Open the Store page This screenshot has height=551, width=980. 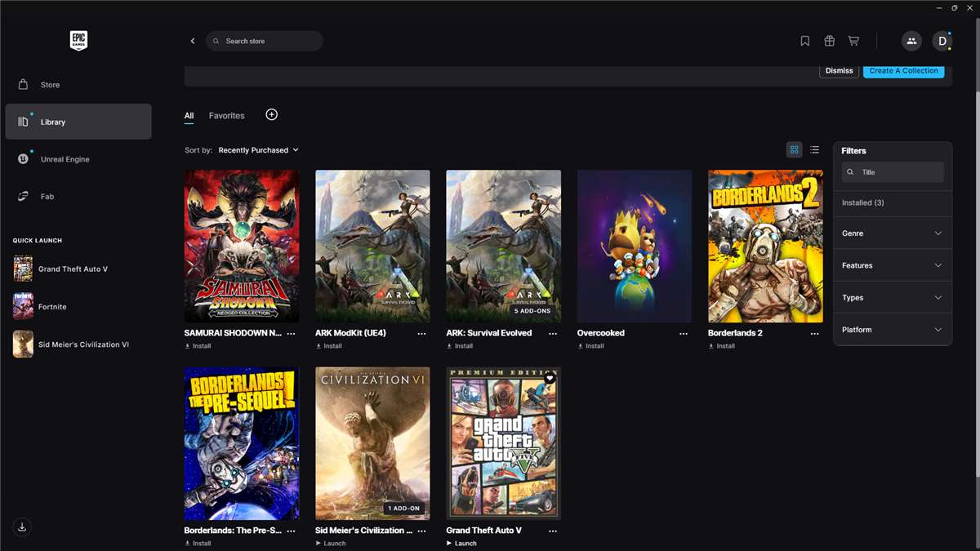pos(78,85)
